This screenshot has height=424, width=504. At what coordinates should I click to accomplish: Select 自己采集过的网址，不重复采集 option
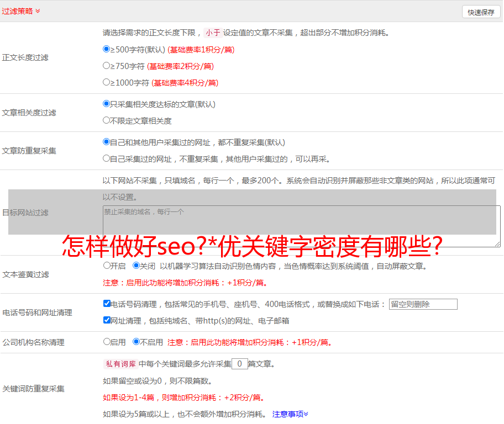[x=107, y=158]
